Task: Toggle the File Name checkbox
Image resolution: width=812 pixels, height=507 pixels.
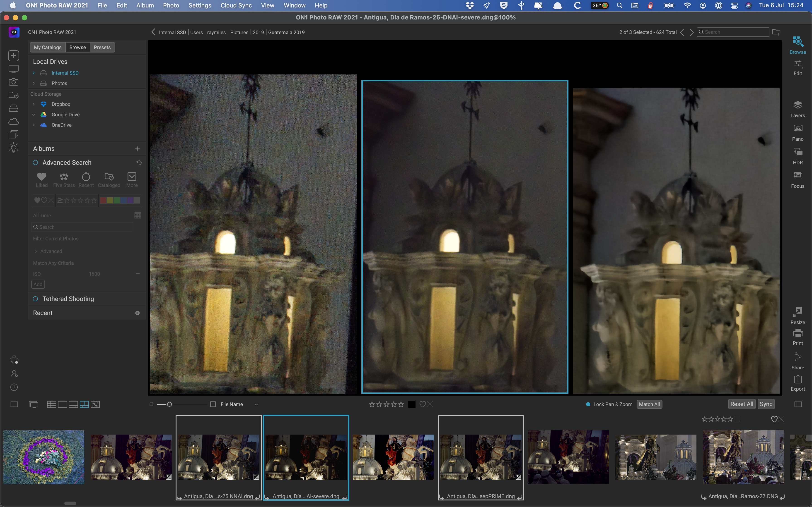Action: click(x=213, y=404)
